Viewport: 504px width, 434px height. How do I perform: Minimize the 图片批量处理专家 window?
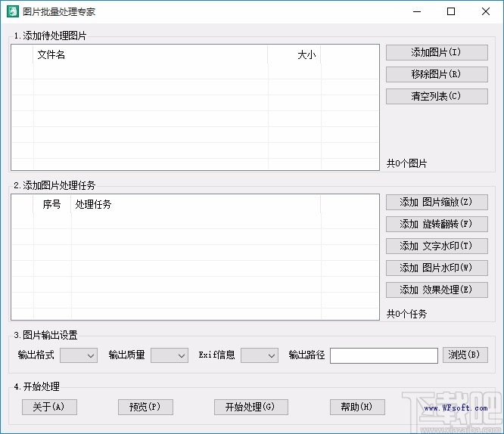coord(417,12)
